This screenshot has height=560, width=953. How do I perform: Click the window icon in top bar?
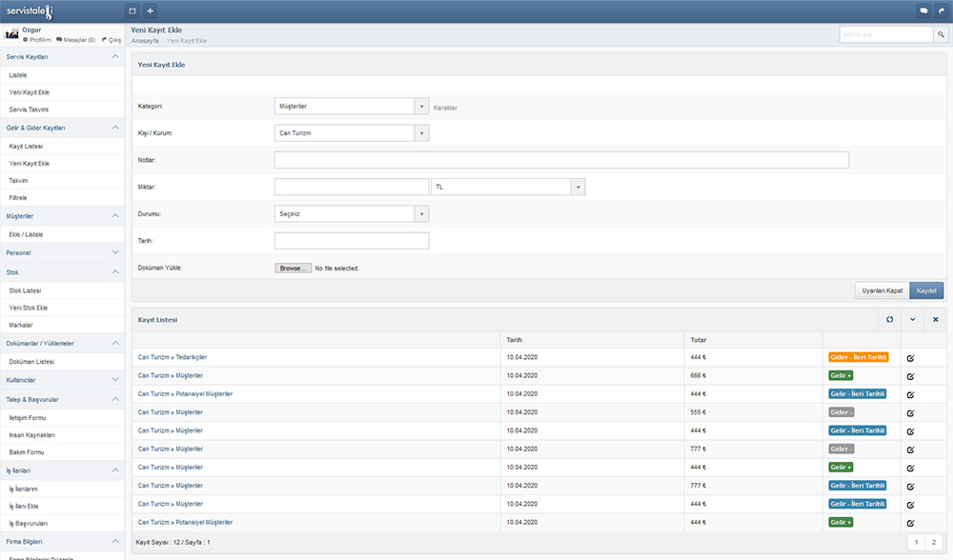pos(132,10)
